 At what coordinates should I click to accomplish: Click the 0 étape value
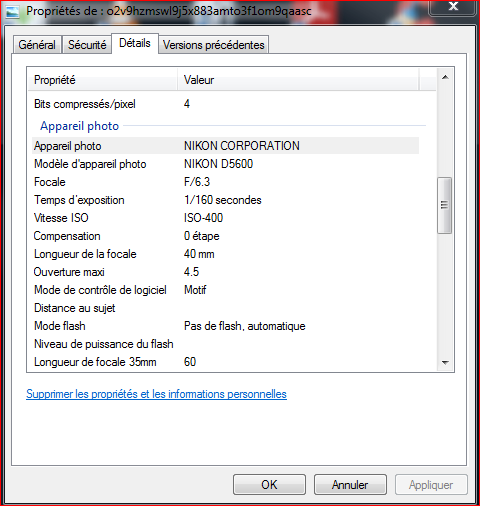coord(202,236)
